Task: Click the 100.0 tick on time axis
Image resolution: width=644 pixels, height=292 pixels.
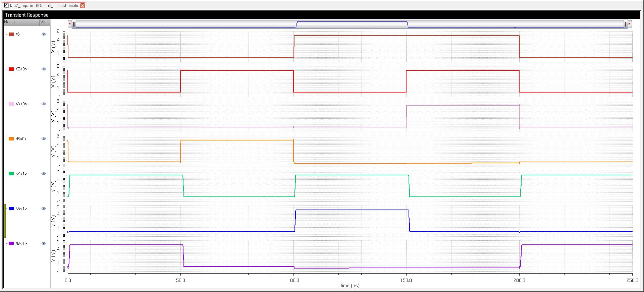Action: [x=293, y=280]
